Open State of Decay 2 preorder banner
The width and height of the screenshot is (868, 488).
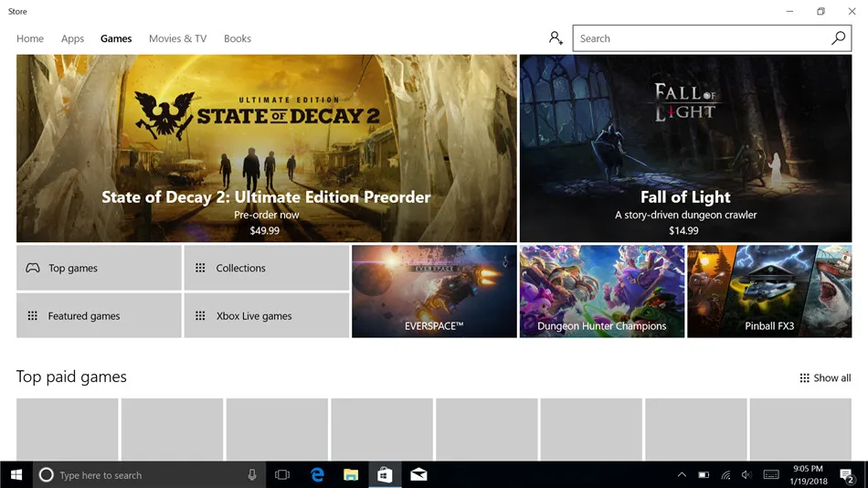click(266, 148)
